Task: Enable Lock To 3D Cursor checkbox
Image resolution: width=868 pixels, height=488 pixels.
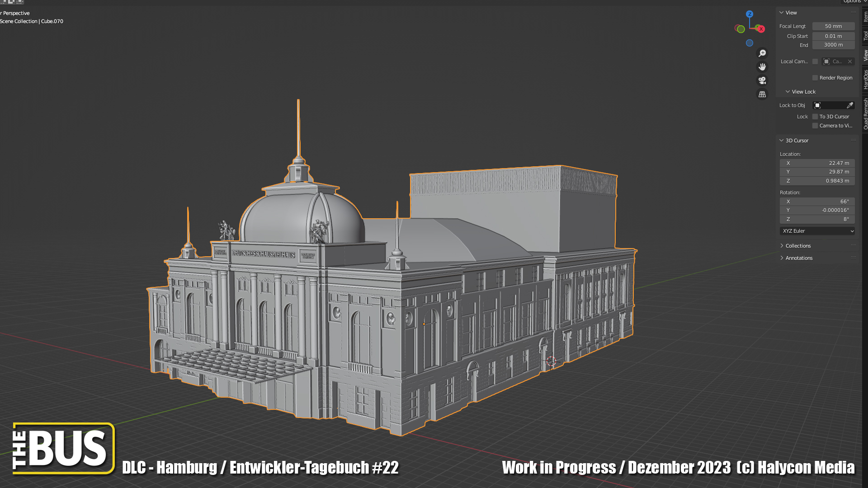Action: [815, 117]
